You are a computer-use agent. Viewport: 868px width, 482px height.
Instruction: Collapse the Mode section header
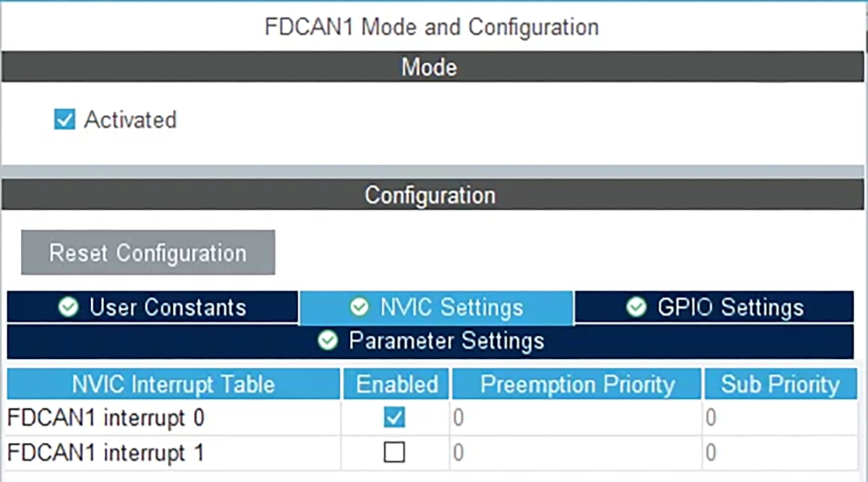(x=429, y=68)
